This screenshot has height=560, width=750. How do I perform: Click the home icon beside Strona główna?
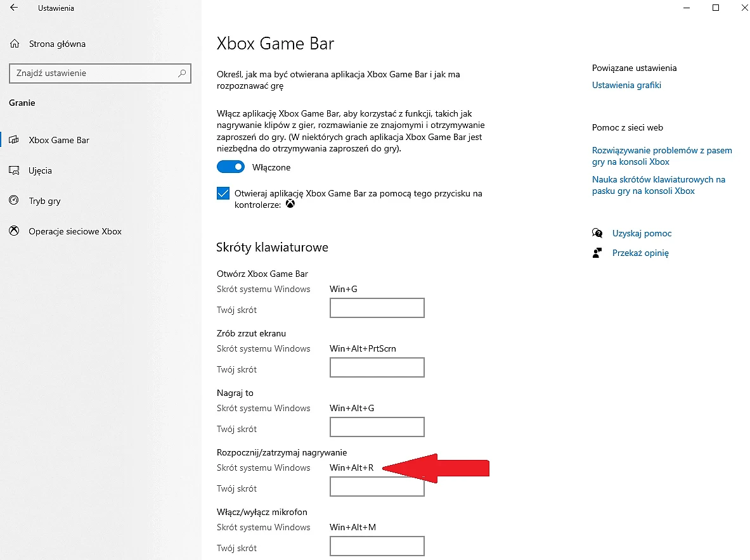point(15,44)
